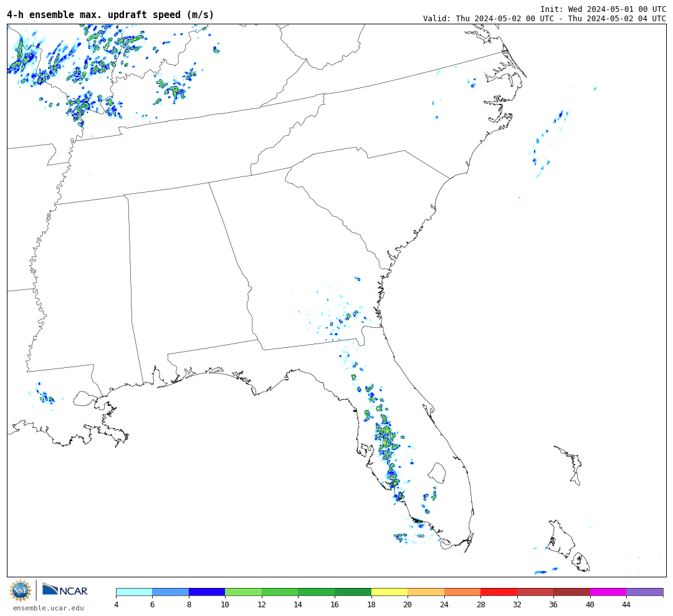Click the 28-32 red legend swatch
The image size is (673, 616).
point(499,592)
